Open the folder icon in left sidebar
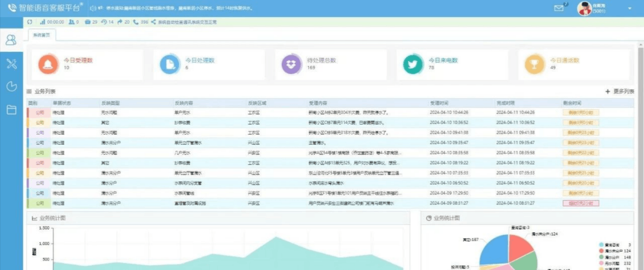Screen dimensions: 644x270 coord(11,110)
